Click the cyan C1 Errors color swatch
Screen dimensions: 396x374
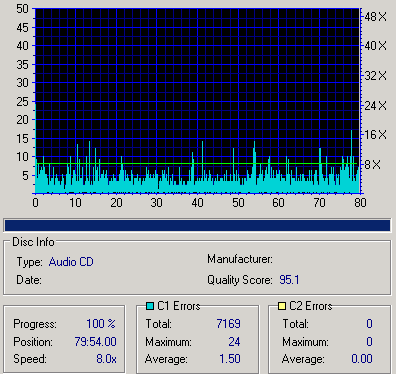(x=150, y=306)
